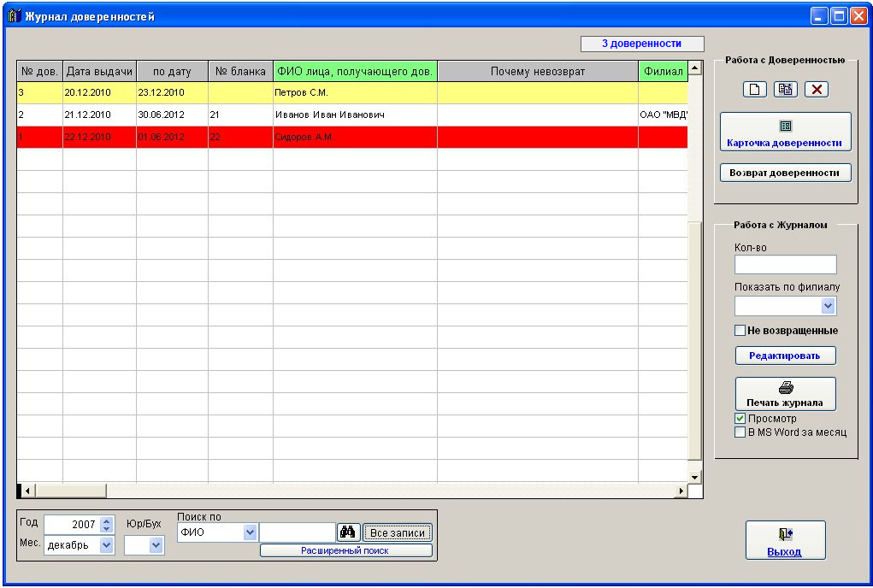The height and width of the screenshot is (588, 873).
Task: Click по дату column header
Action: click(172, 71)
